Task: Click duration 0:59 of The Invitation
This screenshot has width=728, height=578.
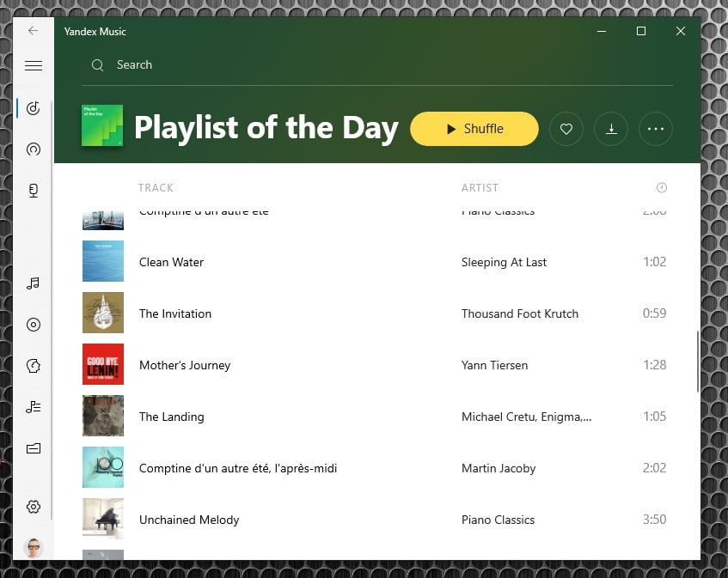Action: (x=654, y=313)
